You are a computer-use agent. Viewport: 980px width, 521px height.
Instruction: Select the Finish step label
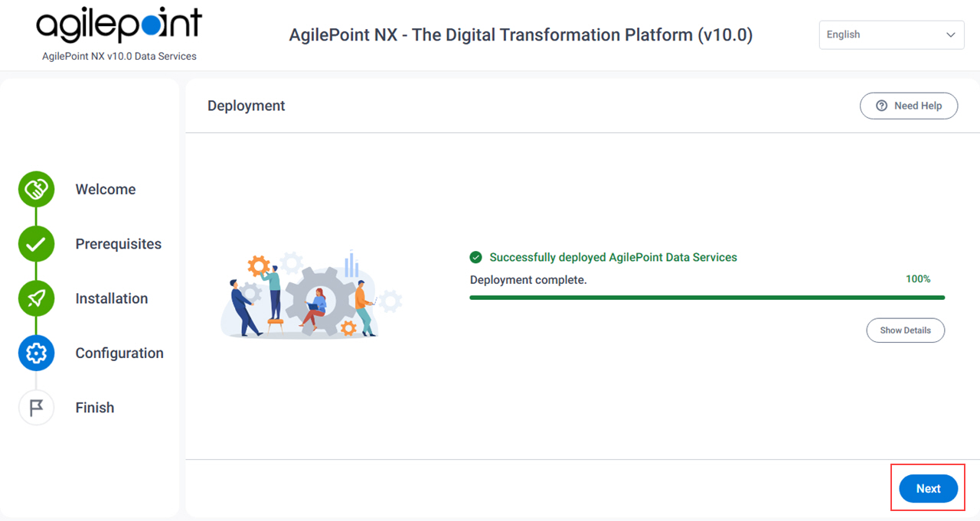click(x=95, y=408)
